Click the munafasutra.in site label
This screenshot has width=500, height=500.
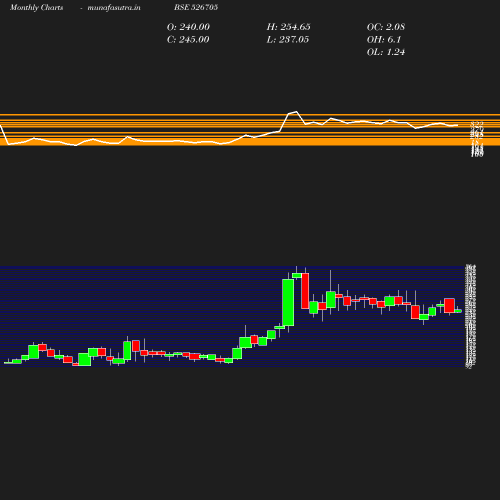pyautogui.click(x=114, y=7)
